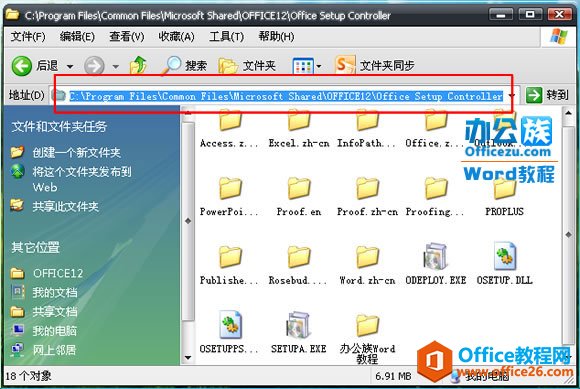The width and height of the screenshot is (580, 389).
Task: Open the Forward button history dropdown
Action: pyautogui.click(x=116, y=67)
